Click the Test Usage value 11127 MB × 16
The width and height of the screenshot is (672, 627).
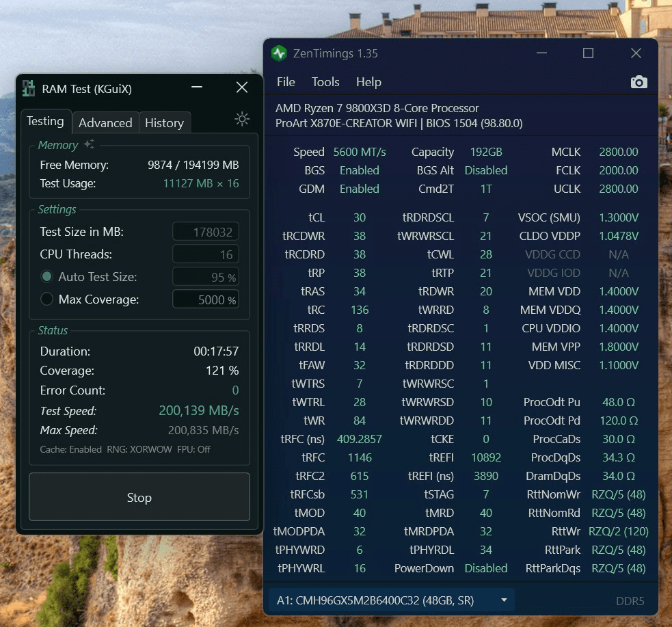[201, 183]
